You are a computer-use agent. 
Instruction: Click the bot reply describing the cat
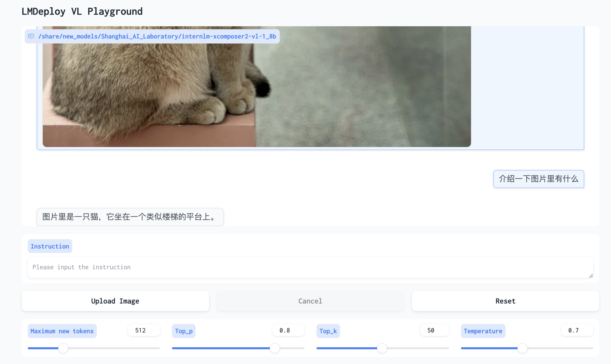coord(130,217)
